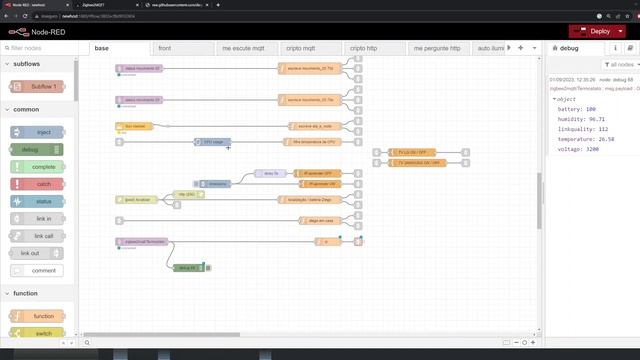The image size is (640, 360).
Task: Select the link call palette node
Action: coord(37,236)
